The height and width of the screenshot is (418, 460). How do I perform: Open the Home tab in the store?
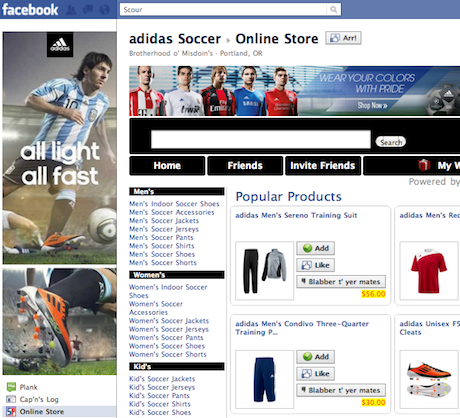click(167, 166)
